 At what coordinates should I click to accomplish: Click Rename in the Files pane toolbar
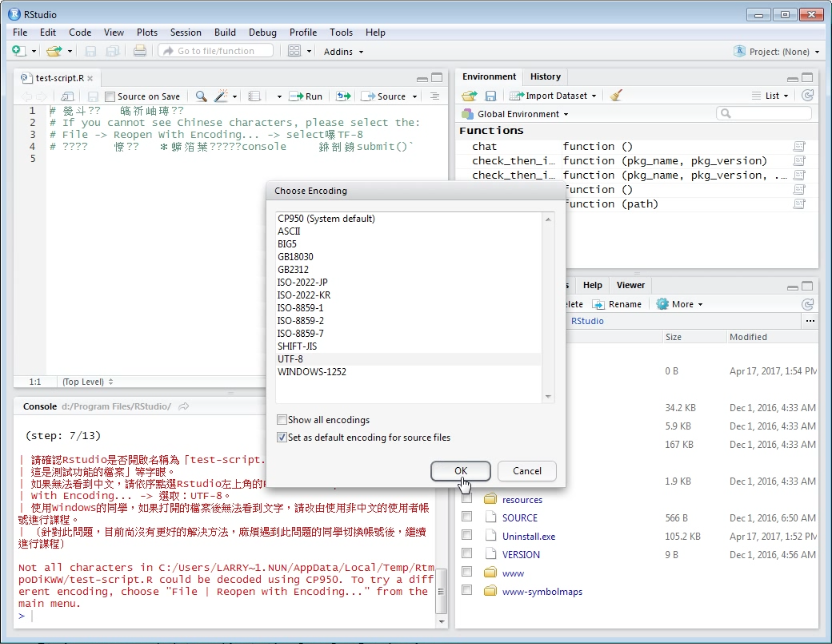(x=617, y=304)
